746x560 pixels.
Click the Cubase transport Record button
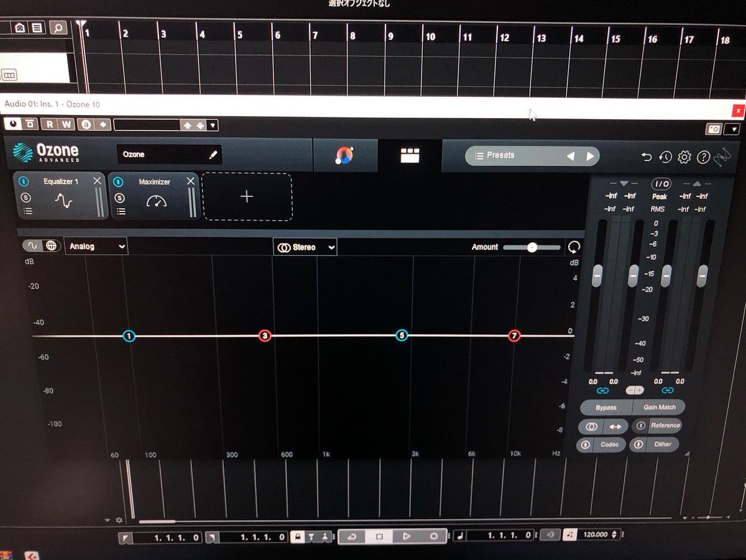[x=434, y=536]
